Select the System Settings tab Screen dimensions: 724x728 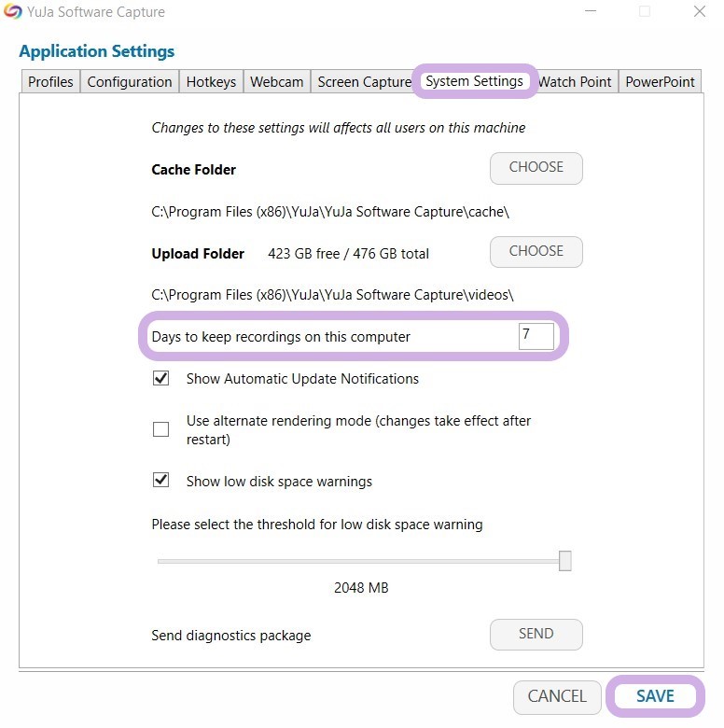474,81
